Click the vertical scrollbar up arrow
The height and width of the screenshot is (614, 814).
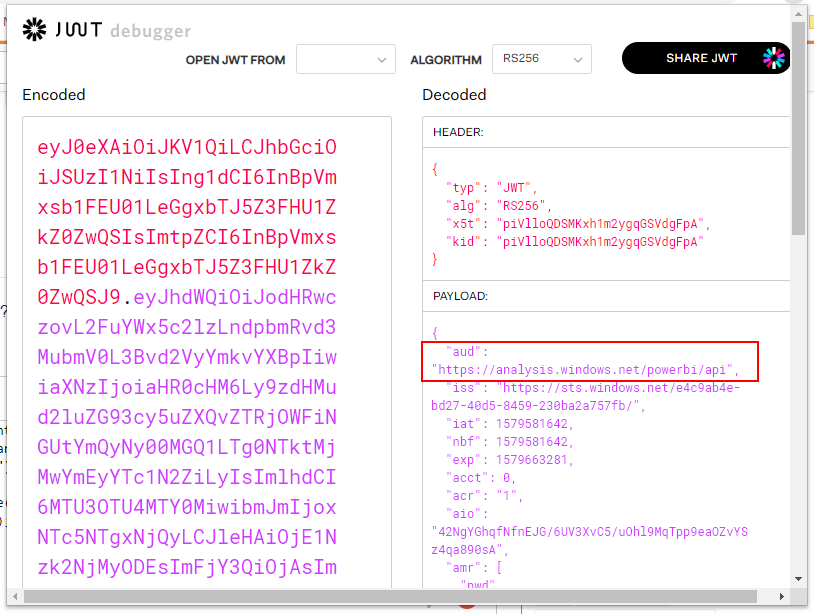coord(798,14)
